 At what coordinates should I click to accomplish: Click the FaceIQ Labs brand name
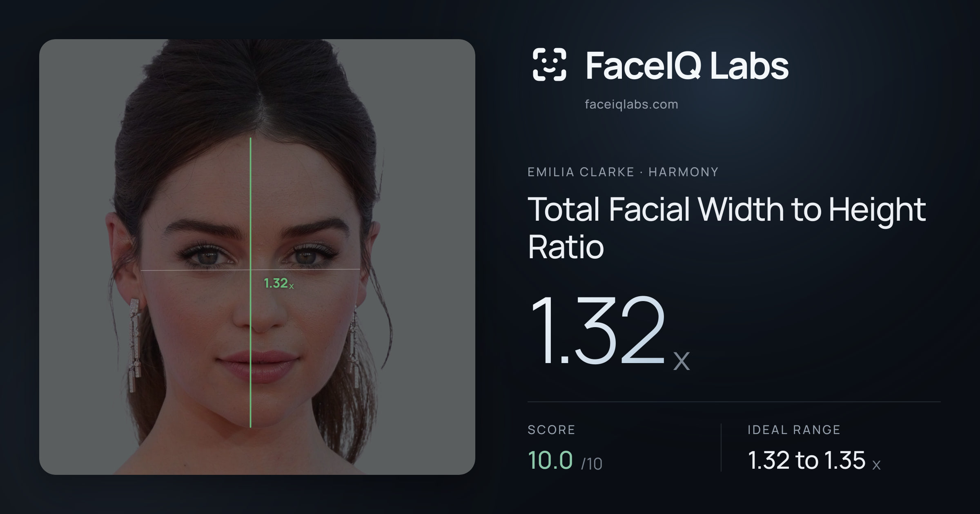coord(687,65)
